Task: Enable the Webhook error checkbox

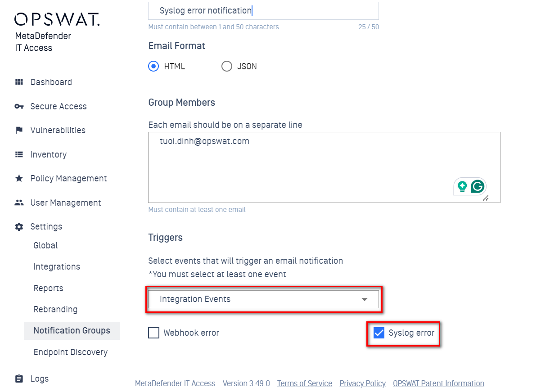Action: (x=154, y=333)
